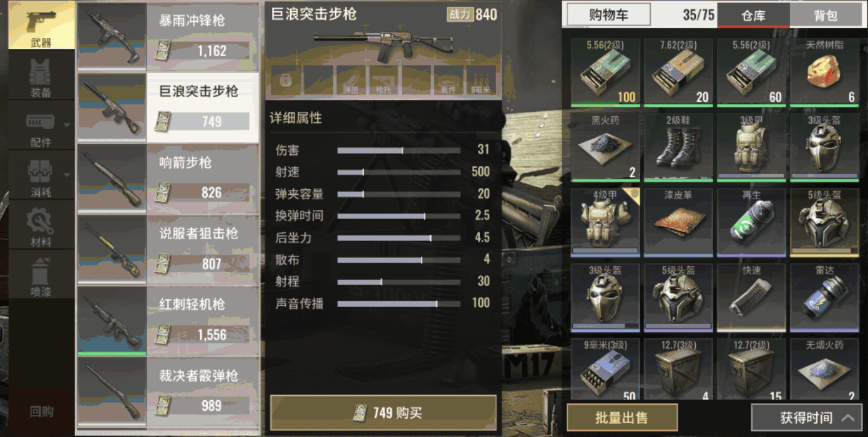Select the 雷达 radar item
This screenshot has height=437, width=868.
[x=824, y=297]
